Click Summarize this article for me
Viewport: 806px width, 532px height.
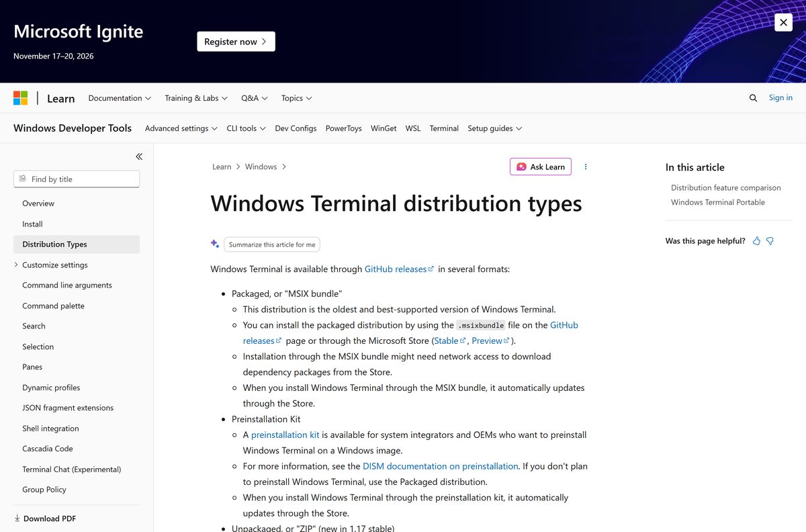[x=272, y=245]
